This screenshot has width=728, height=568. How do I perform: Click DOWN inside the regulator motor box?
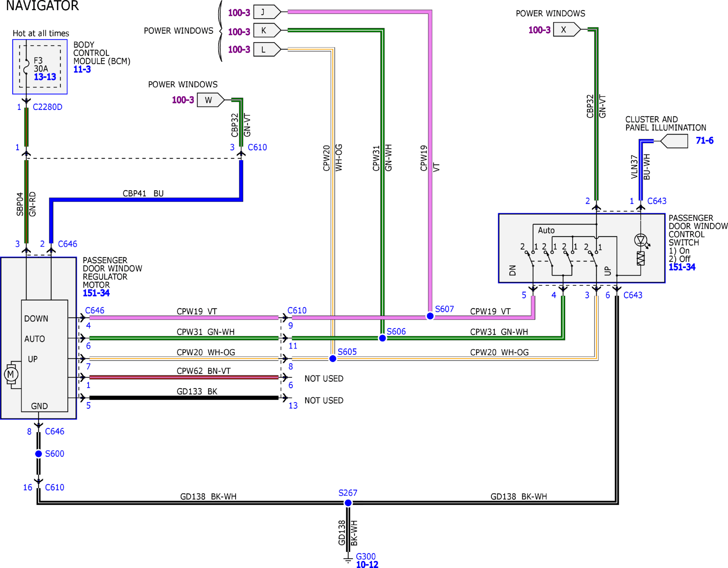[x=36, y=319]
